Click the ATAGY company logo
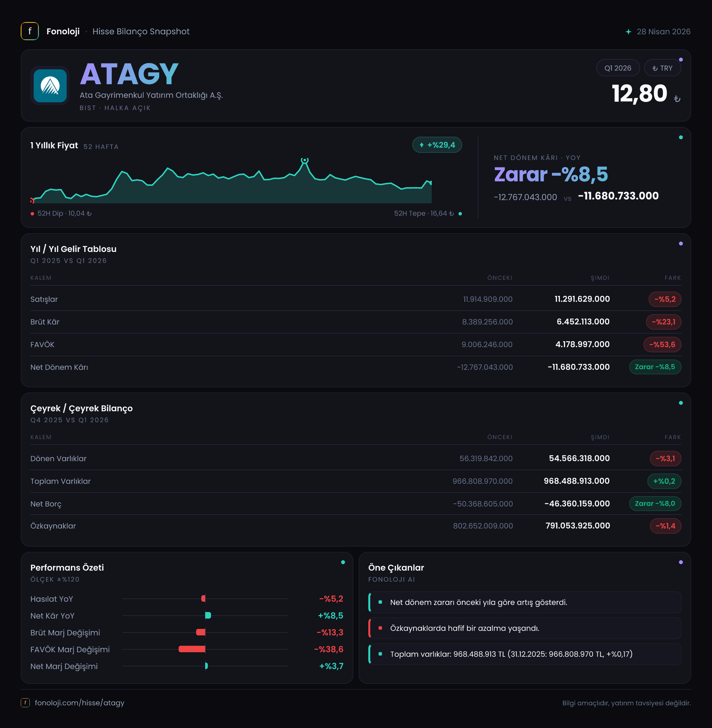 coord(50,86)
